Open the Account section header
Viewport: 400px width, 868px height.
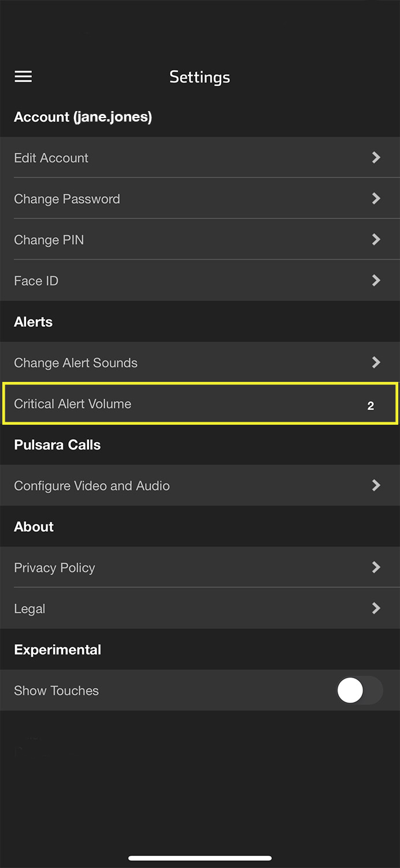point(83,117)
